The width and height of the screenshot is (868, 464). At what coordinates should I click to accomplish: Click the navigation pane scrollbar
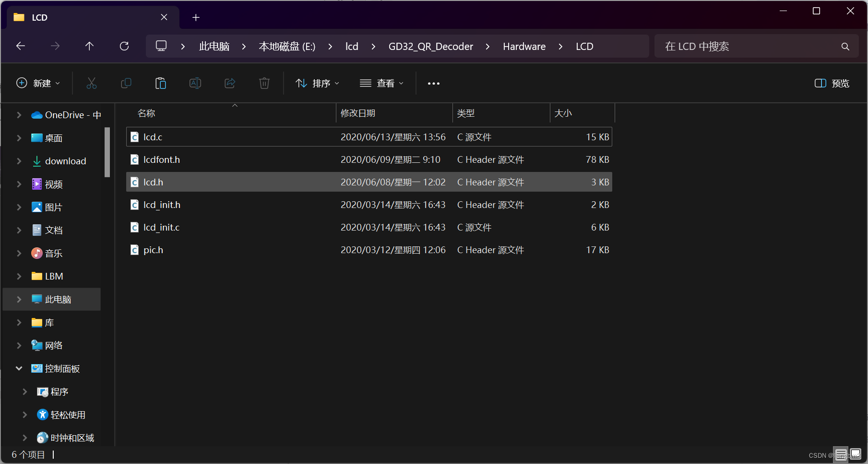pos(107,152)
